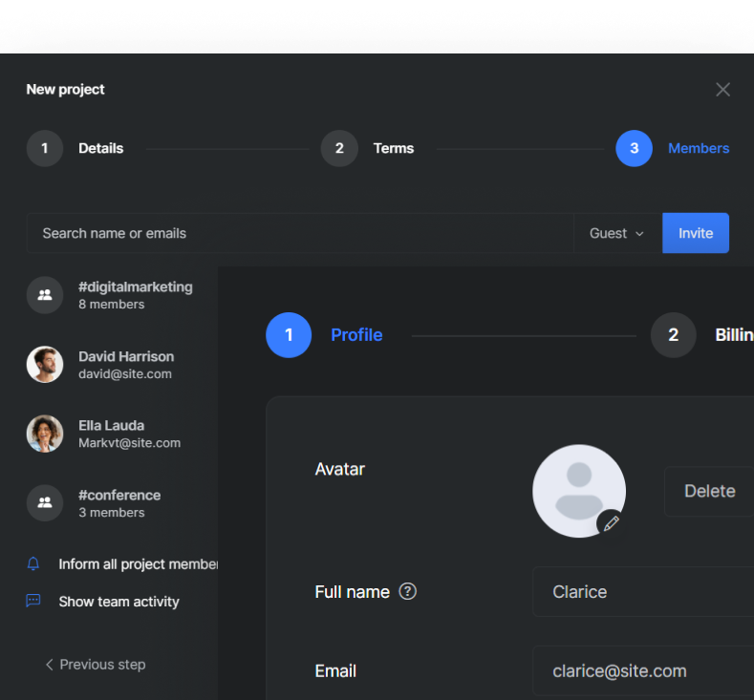Select the #digitalmarketing group icon
754x700 pixels.
coord(45,295)
